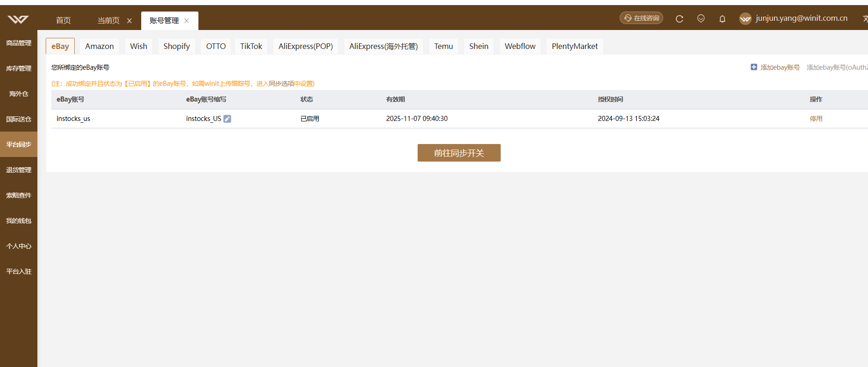Open 国际送仓 in sidebar
This screenshot has height=367, width=868.
18,119
